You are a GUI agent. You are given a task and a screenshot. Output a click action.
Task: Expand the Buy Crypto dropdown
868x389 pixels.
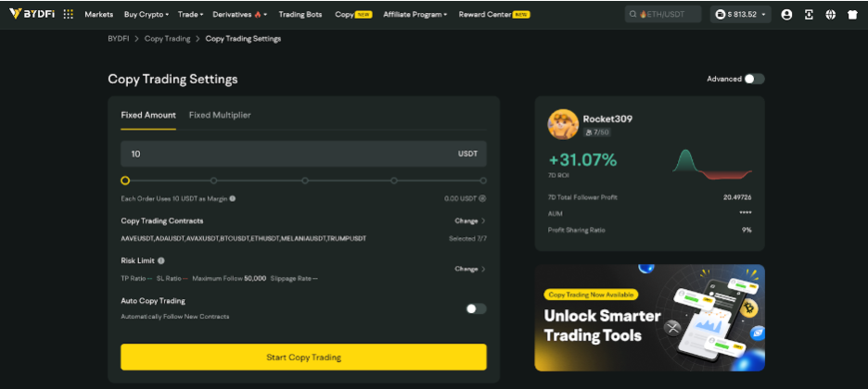[147, 15]
